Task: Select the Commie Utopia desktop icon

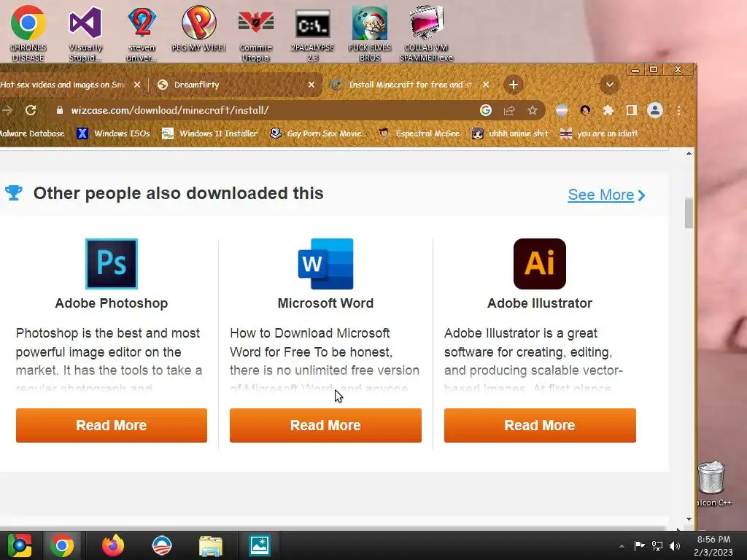Action: click(x=256, y=34)
